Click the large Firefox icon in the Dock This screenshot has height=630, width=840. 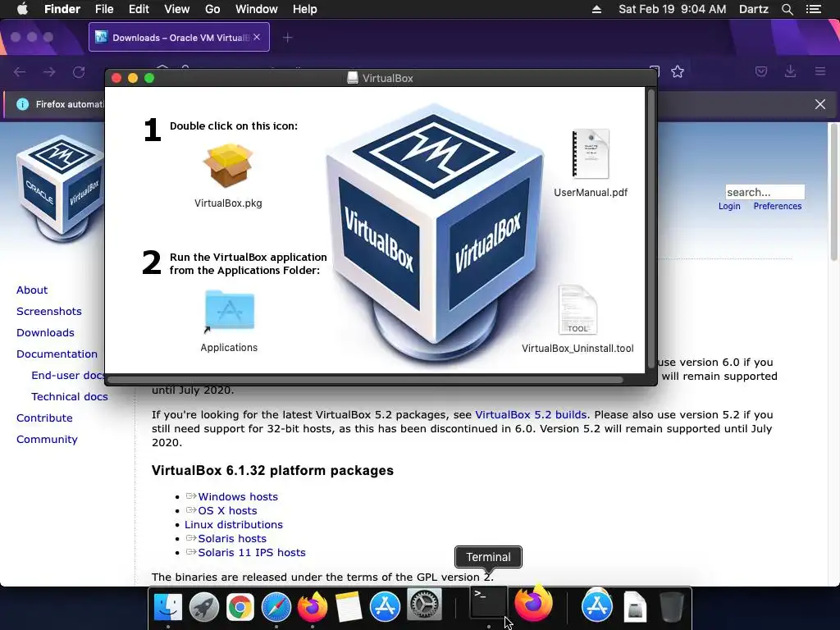pos(533,603)
